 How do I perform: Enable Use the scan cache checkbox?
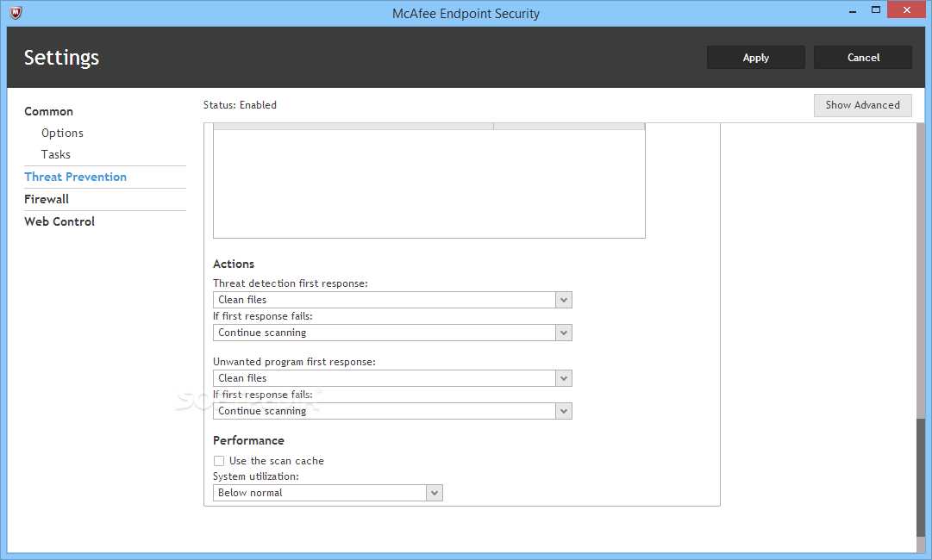(x=219, y=461)
